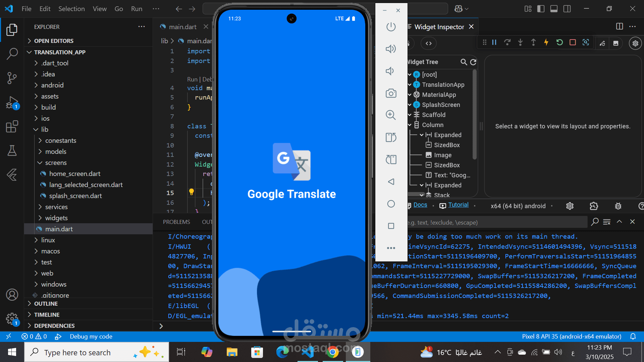The height and width of the screenshot is (362, 644).
Task: Click emulator Overview square button
Action: [391, 226]
